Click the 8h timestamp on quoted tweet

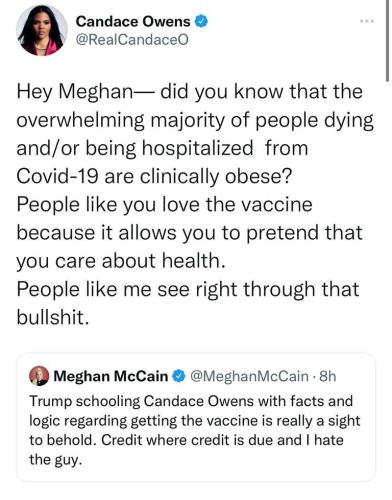coord(328,376)
